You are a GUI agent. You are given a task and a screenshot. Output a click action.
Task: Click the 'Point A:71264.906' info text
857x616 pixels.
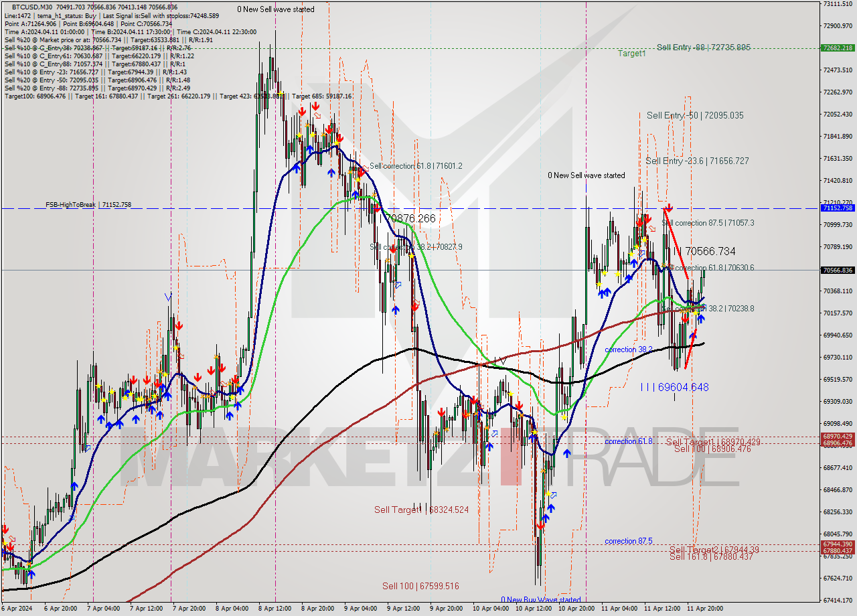31,23
